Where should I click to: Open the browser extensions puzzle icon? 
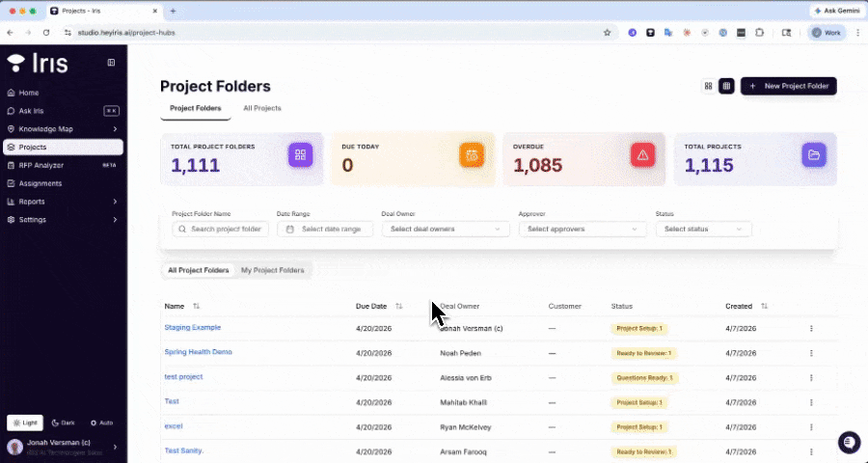click(760, 33)
